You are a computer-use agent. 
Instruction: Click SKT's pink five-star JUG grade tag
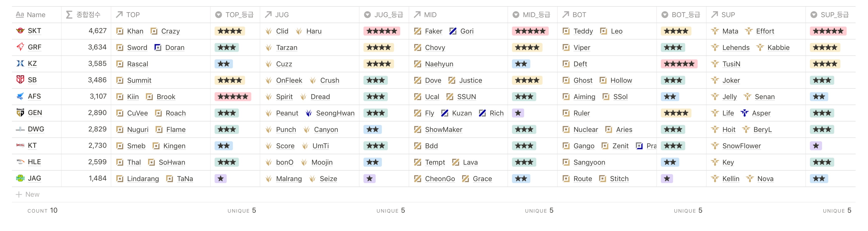point(382,31)
